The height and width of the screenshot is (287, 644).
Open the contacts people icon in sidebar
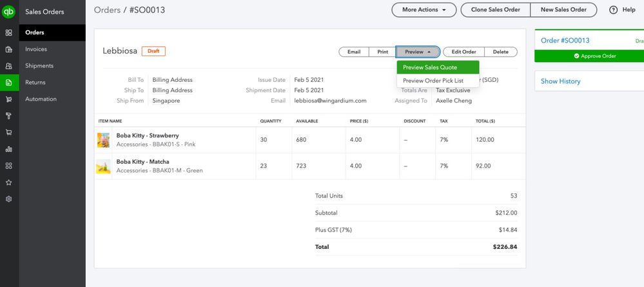coord(9,66)
